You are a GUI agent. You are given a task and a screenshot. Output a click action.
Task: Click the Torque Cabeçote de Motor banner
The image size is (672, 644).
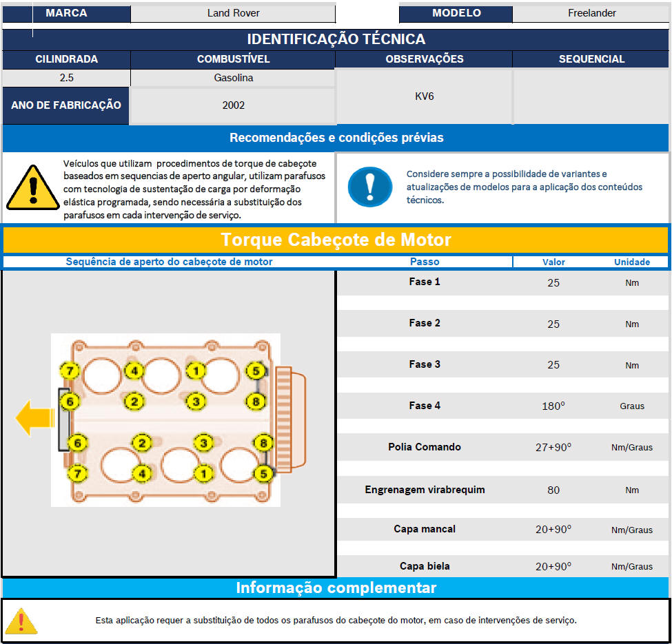point(336,240)
